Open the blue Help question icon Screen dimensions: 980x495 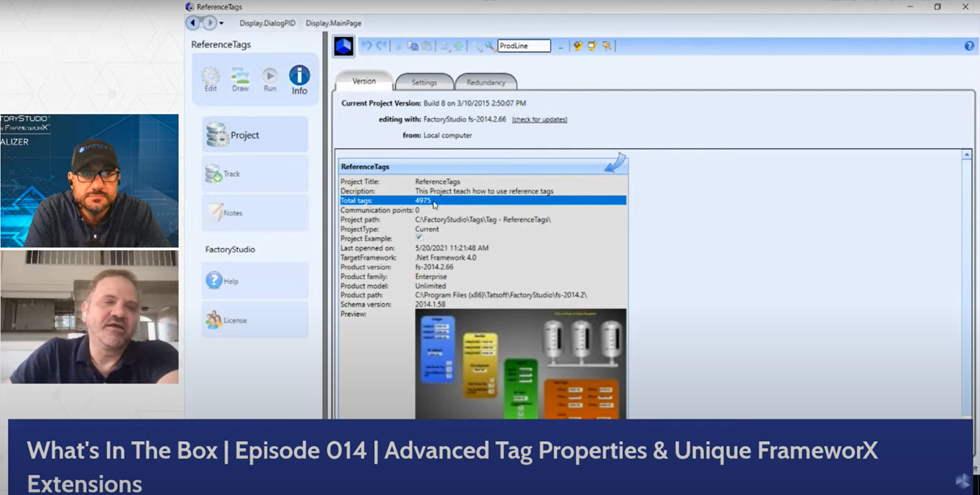214,280
